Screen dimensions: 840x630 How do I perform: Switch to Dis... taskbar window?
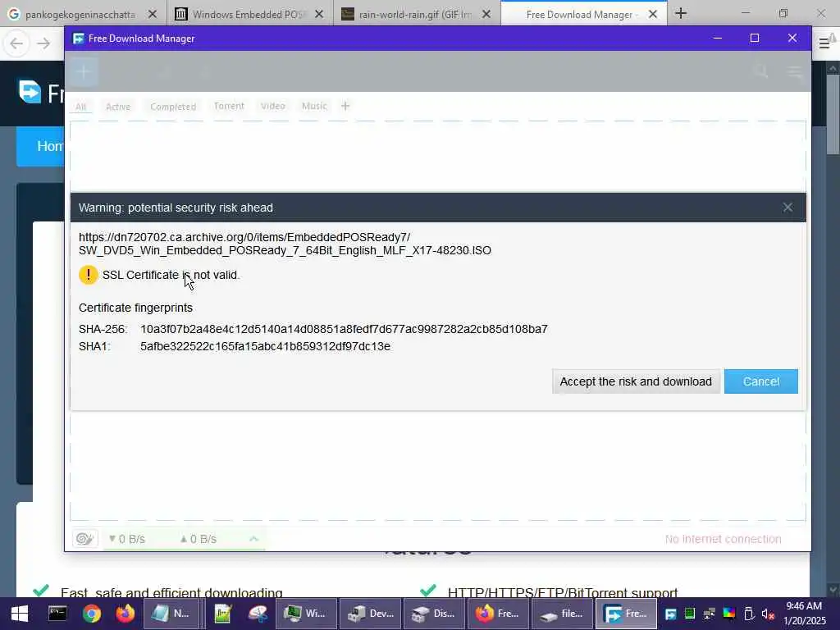433,614
